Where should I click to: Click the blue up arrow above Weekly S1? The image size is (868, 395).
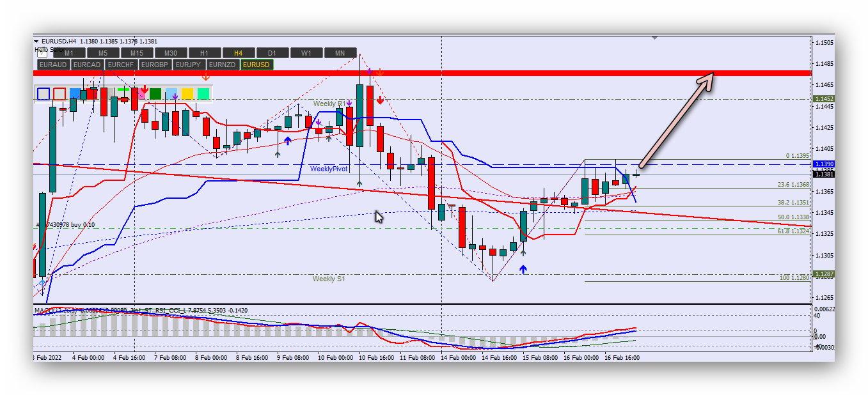523,270
